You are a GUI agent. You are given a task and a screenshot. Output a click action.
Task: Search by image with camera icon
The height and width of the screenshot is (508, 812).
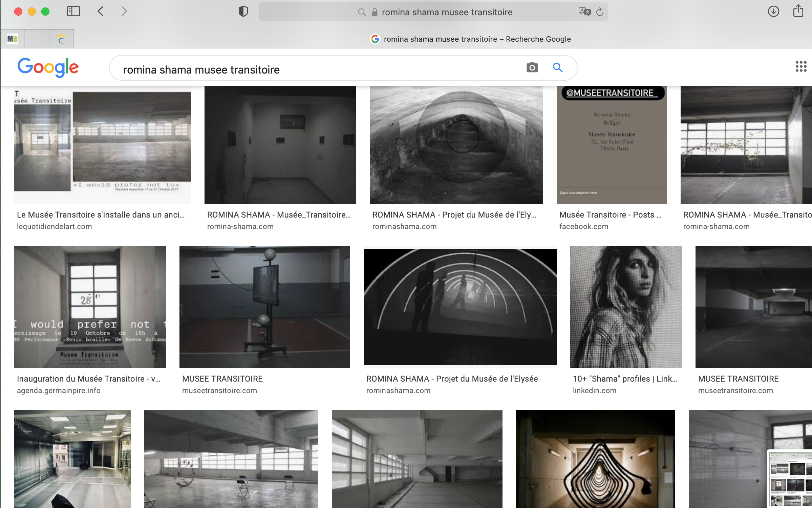point(532,67)
